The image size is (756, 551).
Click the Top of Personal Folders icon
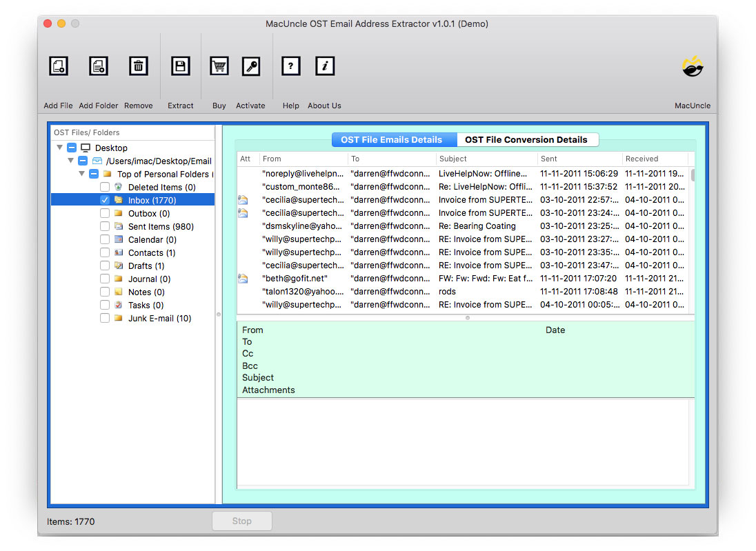tap(108, 174)
